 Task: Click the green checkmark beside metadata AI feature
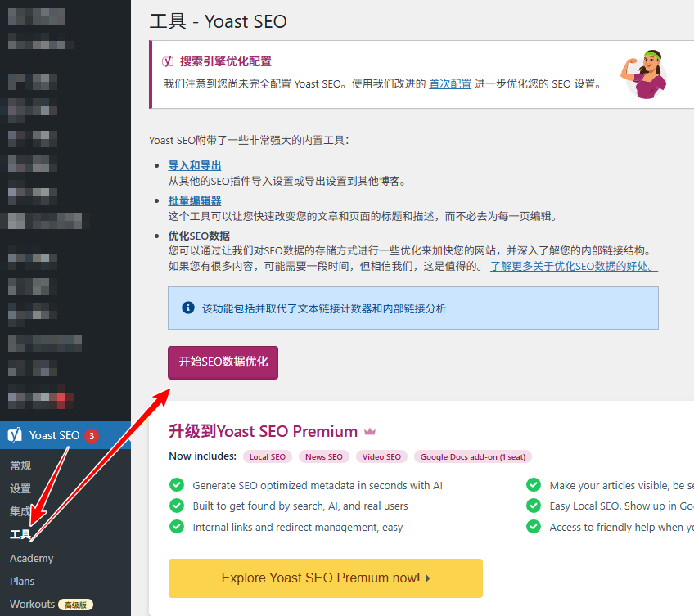pos(177,485)
